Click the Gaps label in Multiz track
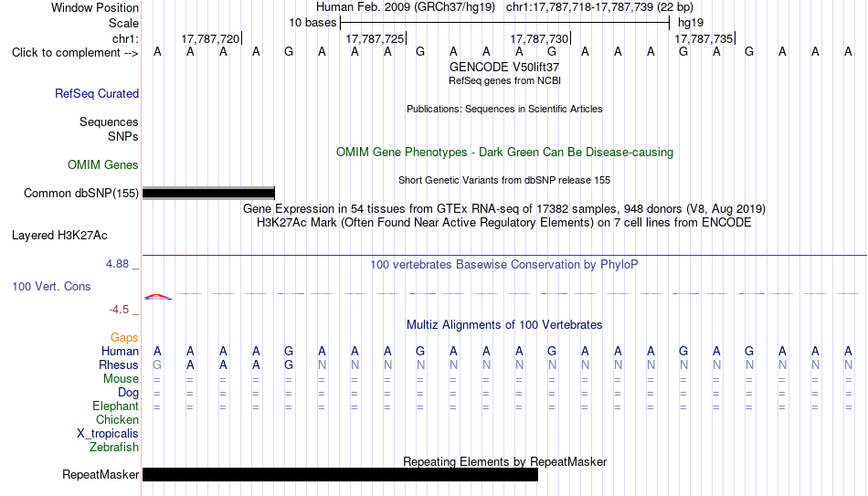Image resolution: width=868 pixels, height=496 pixels. (124, 337)
